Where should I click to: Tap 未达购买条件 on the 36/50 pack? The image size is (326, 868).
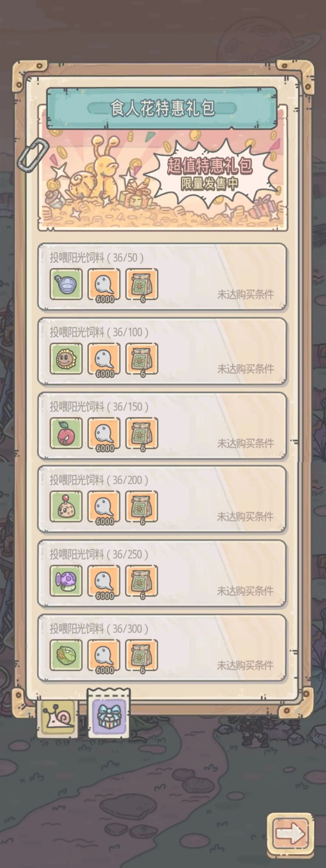tap(245, 294)
